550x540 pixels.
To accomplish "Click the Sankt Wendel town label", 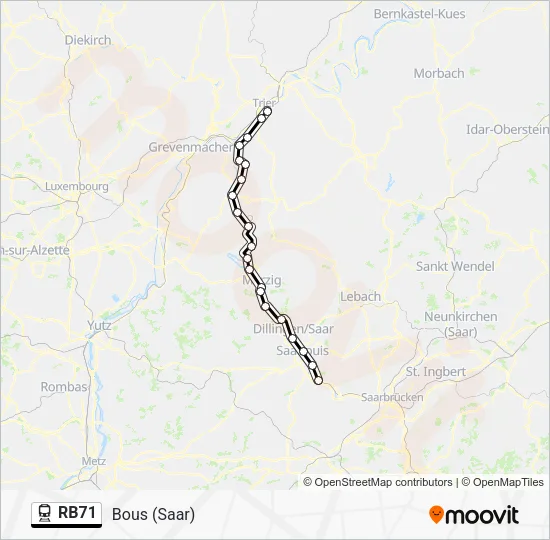I will pos(455,266).
